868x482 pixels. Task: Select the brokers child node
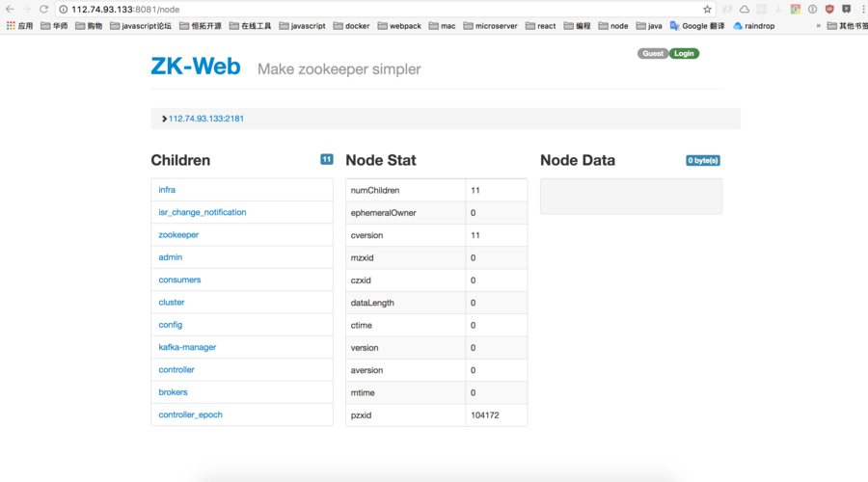[x=173, y=392]
